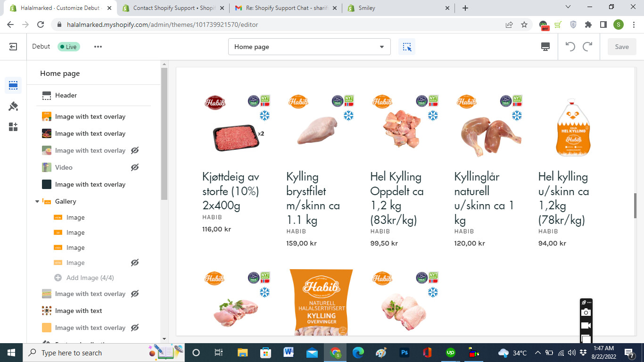Viewport: 644px width, 362px height.
Task: Click the sidebar scroll down arrow
Action: (x=164, y=338)
